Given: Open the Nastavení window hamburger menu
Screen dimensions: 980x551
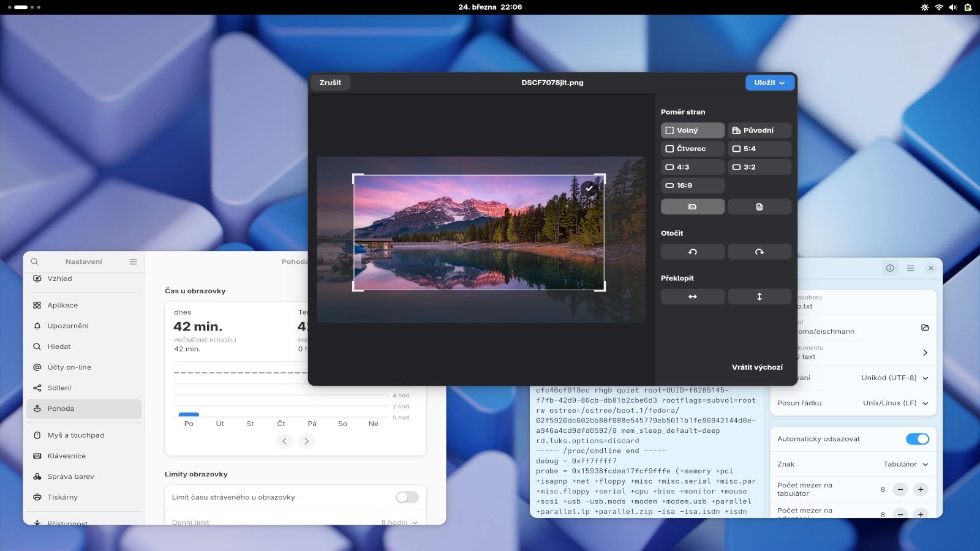Looking at the screenshot, I should [x=133, y=261].
